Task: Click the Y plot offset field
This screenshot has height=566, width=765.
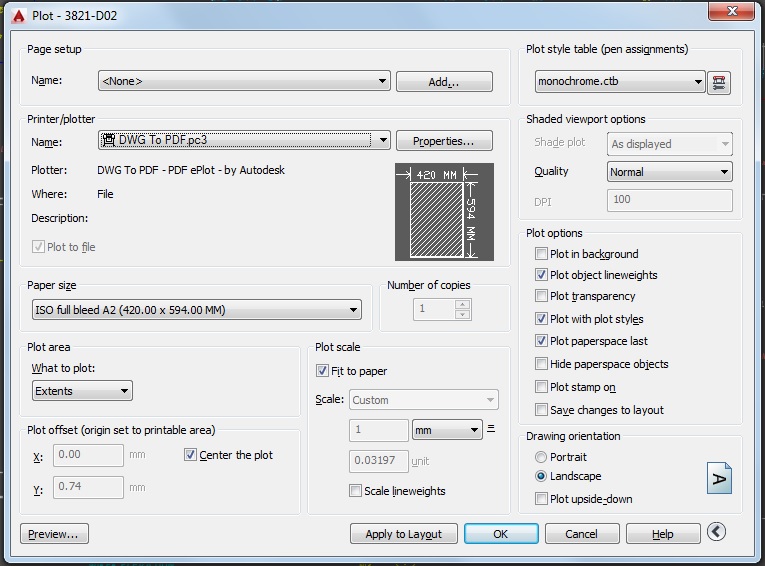Action: (x=88, y=486)
